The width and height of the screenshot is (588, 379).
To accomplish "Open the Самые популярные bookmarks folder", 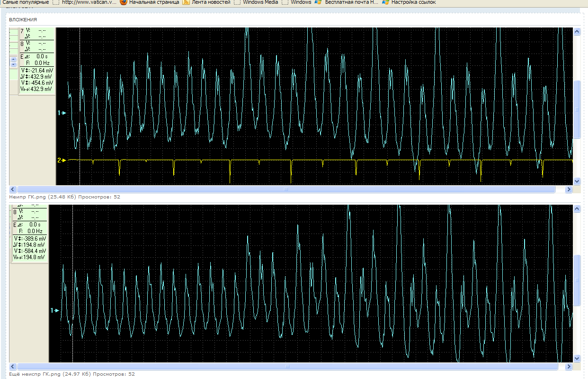I will pos(25,2).
